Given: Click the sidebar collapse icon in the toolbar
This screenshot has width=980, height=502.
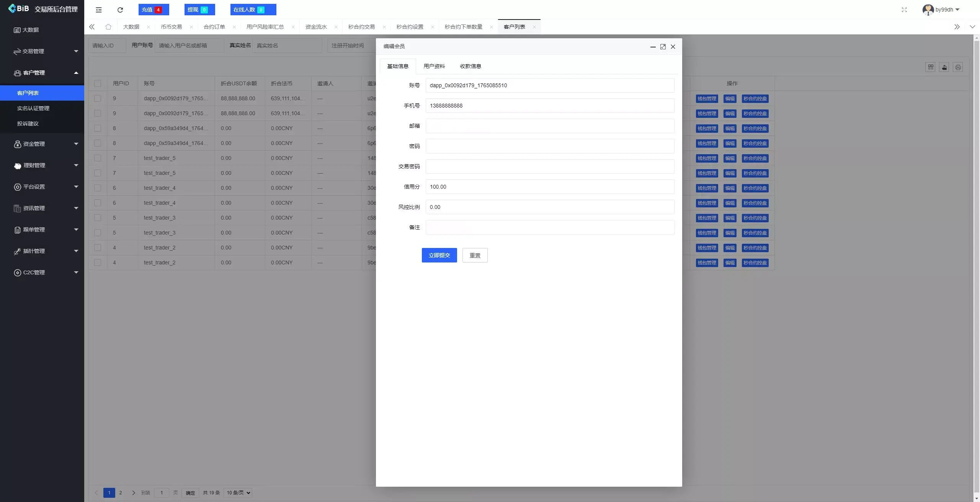Looking at the screenshot, I should (x=98, y=10).
